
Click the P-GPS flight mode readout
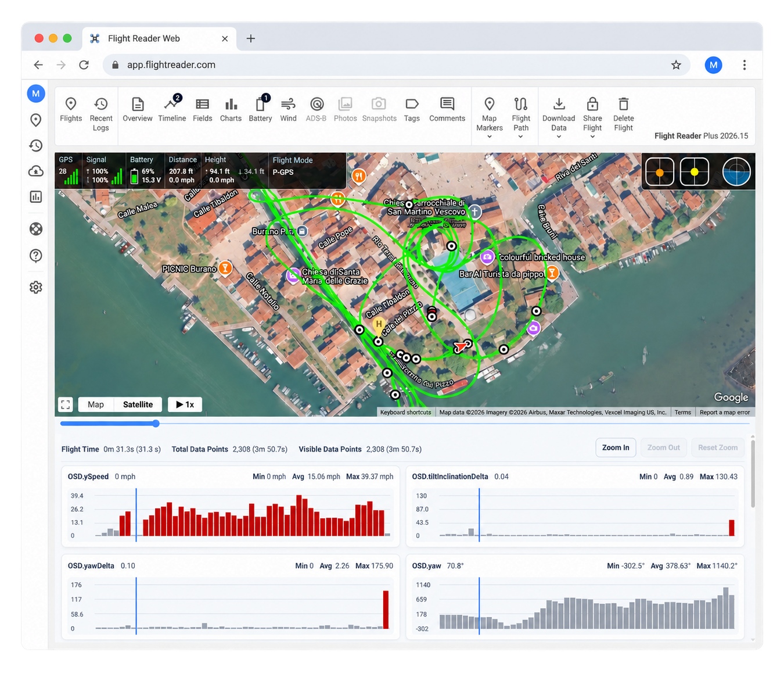pyautogui.click(x=283, y=172)
